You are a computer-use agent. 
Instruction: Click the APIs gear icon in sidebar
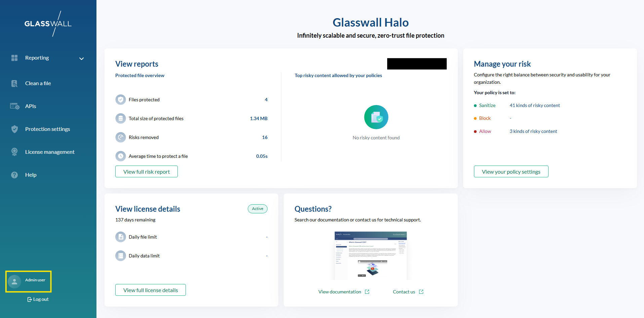click(14, 106)
